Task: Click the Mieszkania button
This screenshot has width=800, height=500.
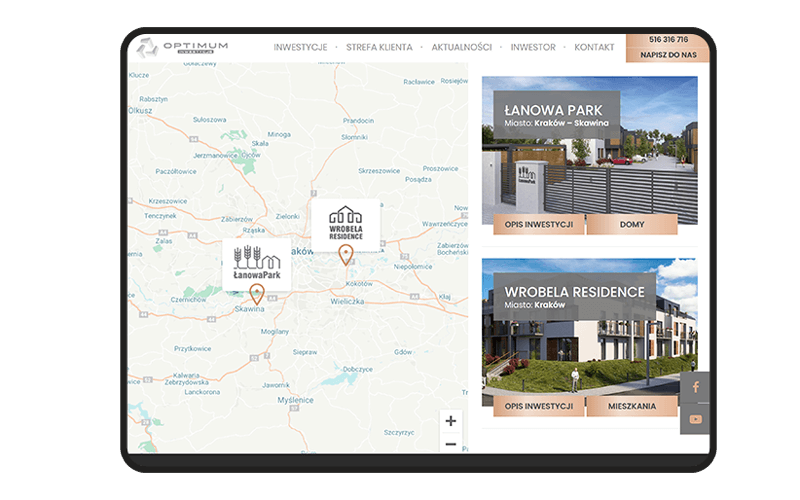Action: coord(632,406)
